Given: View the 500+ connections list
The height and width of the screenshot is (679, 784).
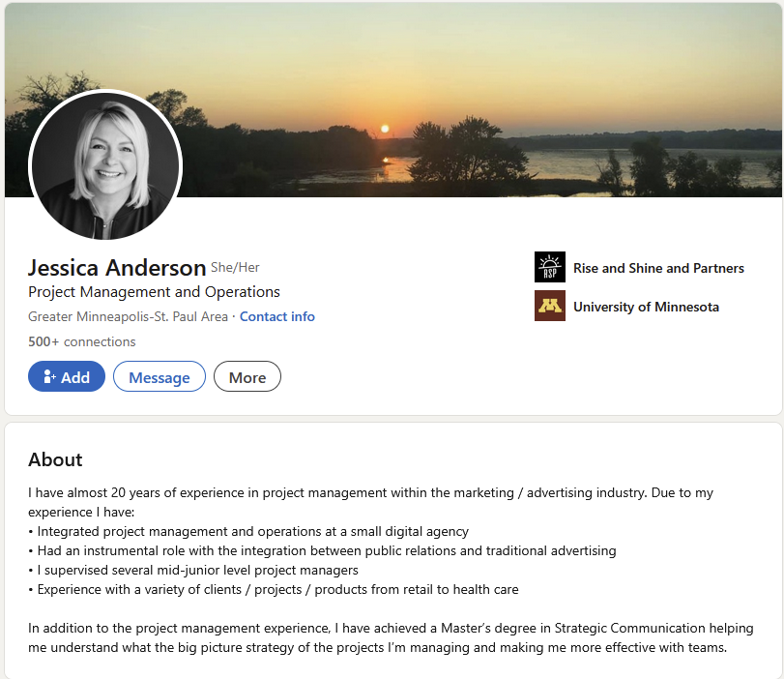Looking at the screenshot, I should [x=81, y=341].
